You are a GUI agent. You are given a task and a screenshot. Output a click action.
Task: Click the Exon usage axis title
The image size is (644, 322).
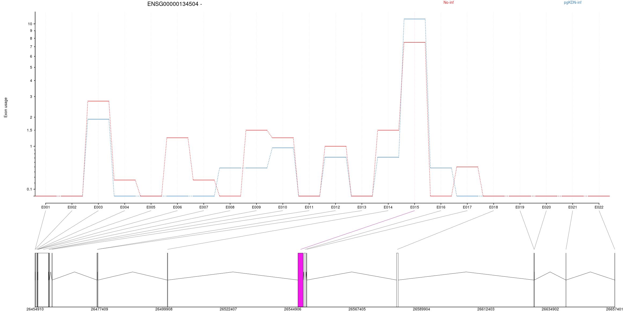click(x=6, y=107)
